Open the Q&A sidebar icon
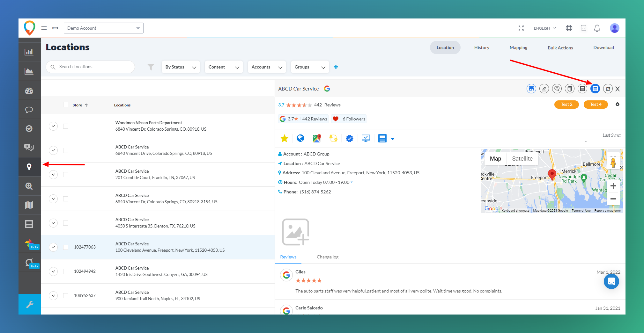The image size is (644, 333). click(29, 147)
